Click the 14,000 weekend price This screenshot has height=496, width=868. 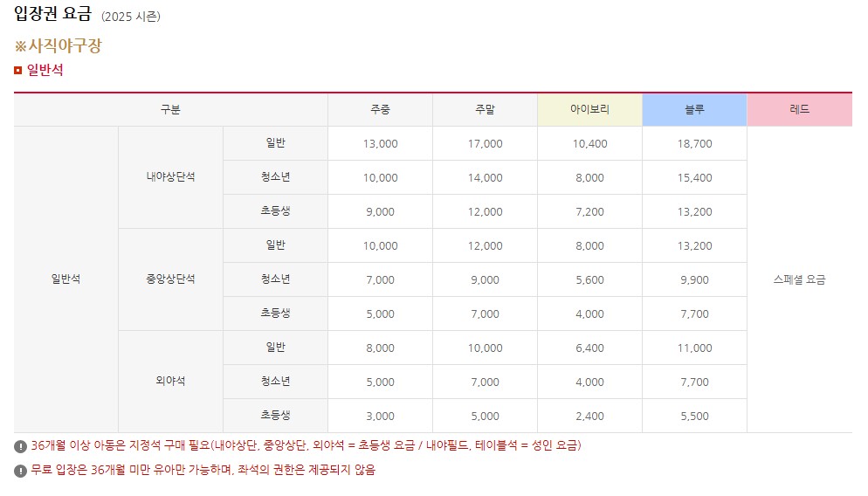pyautogui.click(x=485, y=177)
